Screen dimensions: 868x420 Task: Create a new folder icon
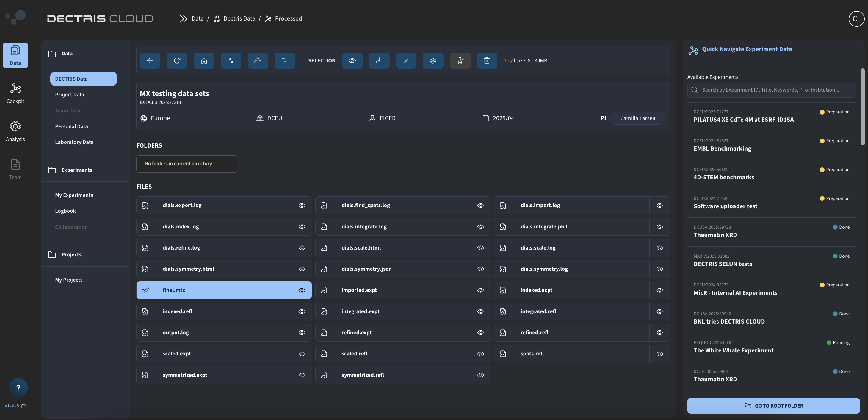[x=285, y=61]
